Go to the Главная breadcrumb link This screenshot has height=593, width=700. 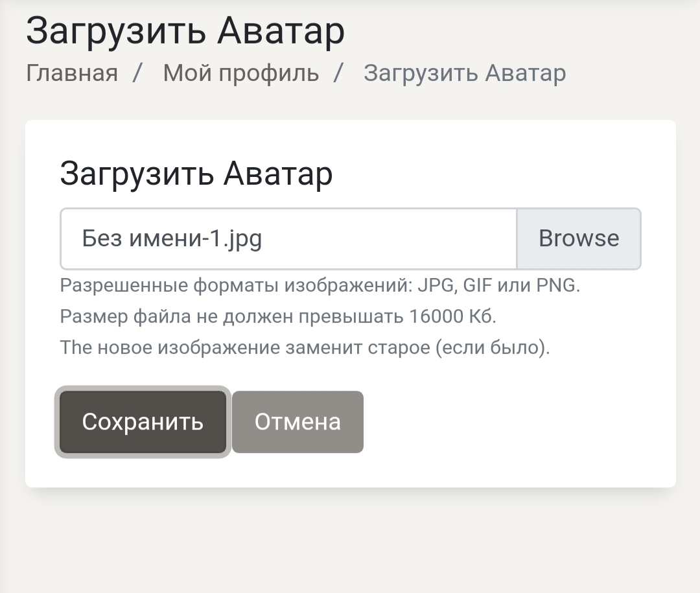pos(72,73)
